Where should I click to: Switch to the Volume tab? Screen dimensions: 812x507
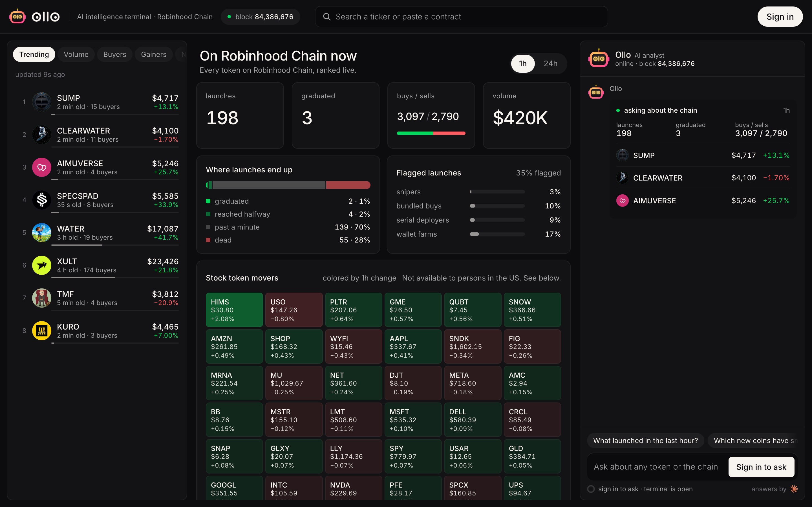[76, 54]
